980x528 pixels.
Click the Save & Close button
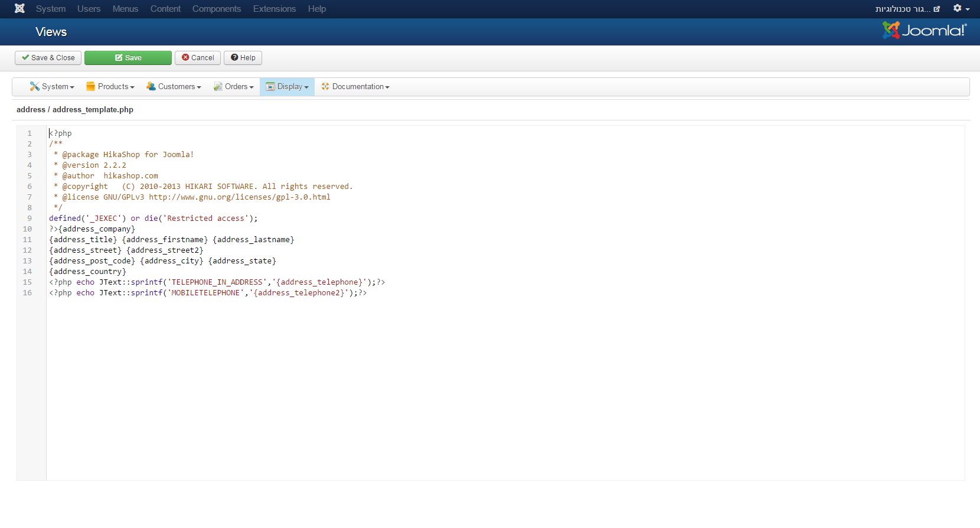(x=48, y=57)
